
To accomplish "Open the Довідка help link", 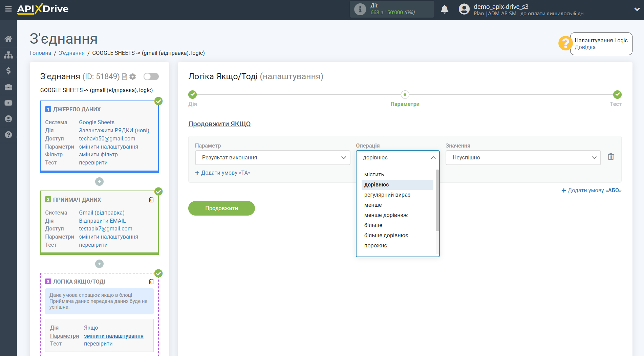I will (x=585, y=47).
